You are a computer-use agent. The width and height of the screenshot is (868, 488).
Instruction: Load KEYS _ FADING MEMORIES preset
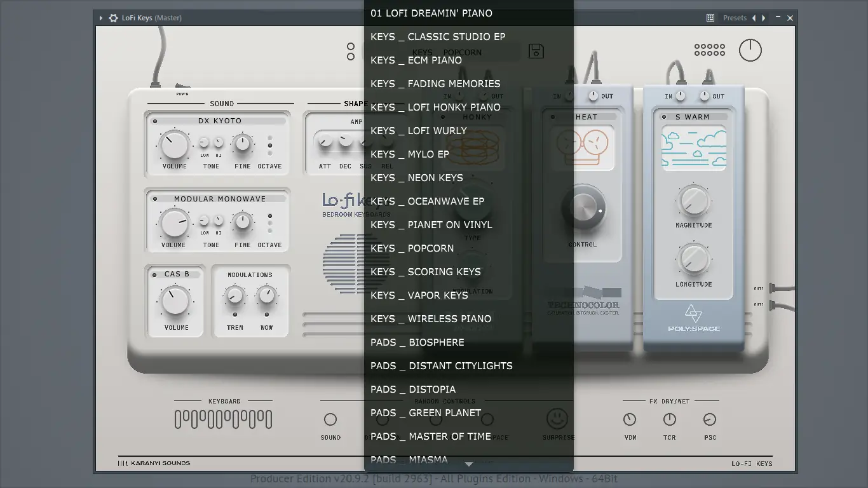[x=469, y=83]
